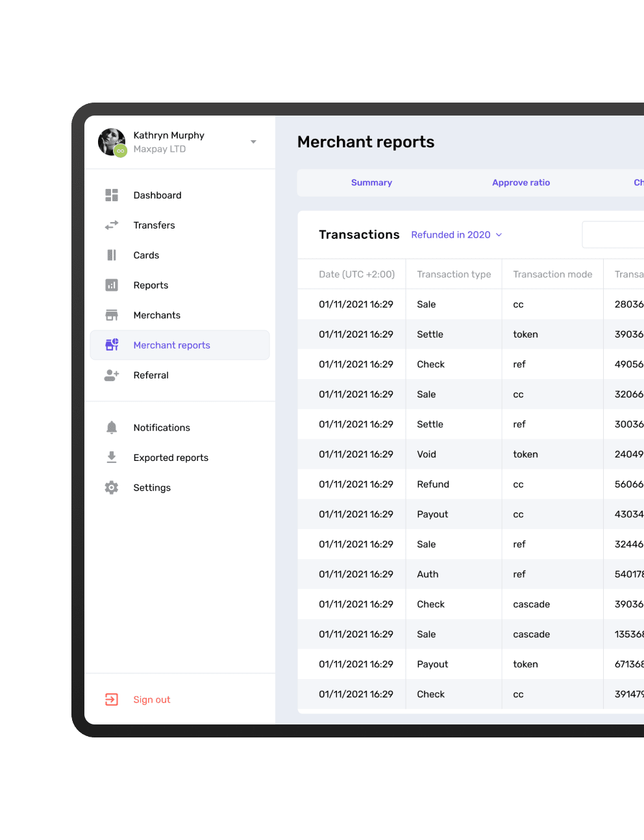Screen dimensions: 644x840
Task: Click the Date (UTC +2:00) column header
Action: [356, 275]
